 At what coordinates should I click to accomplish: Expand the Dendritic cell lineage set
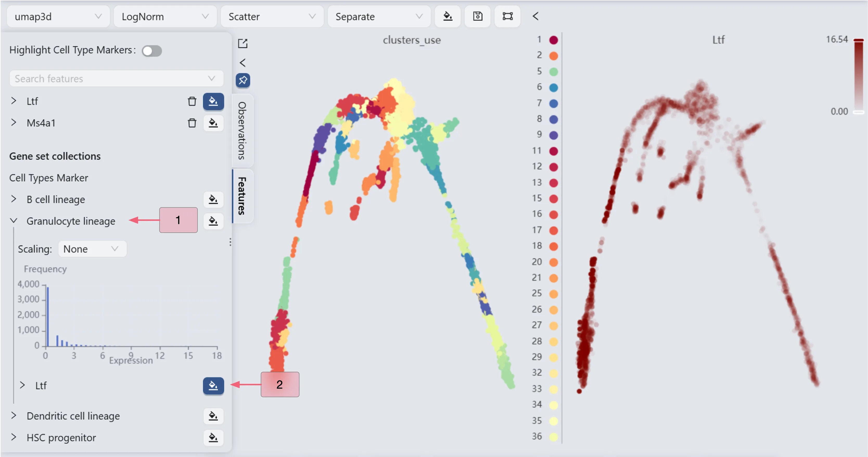click(x=14, y=416)
